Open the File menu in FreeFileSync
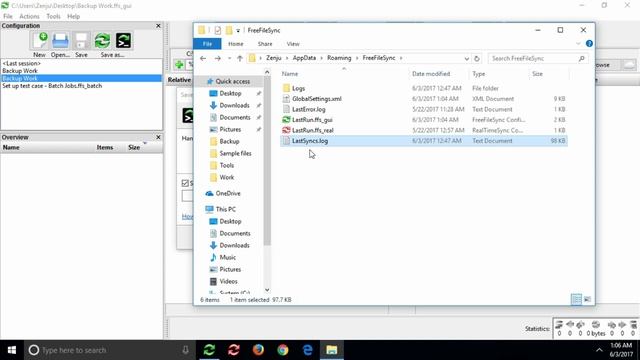This screenshot has width=640, height=360. (8, 16)
